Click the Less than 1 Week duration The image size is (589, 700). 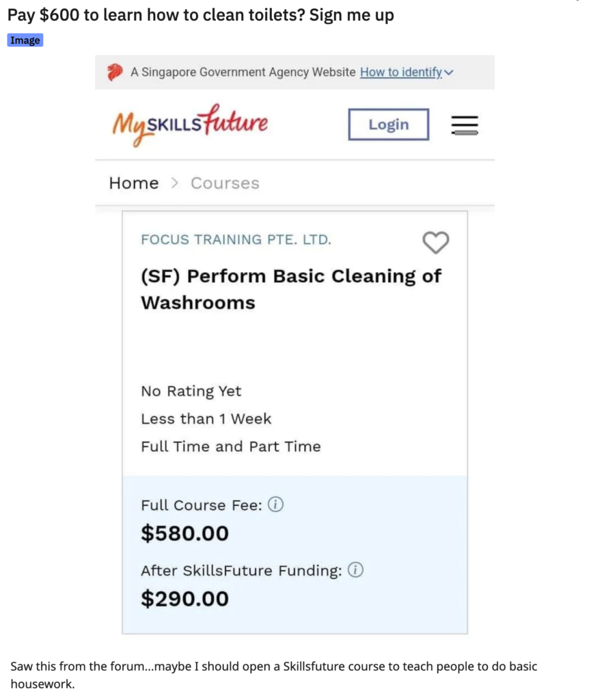(x=206, y=419)
